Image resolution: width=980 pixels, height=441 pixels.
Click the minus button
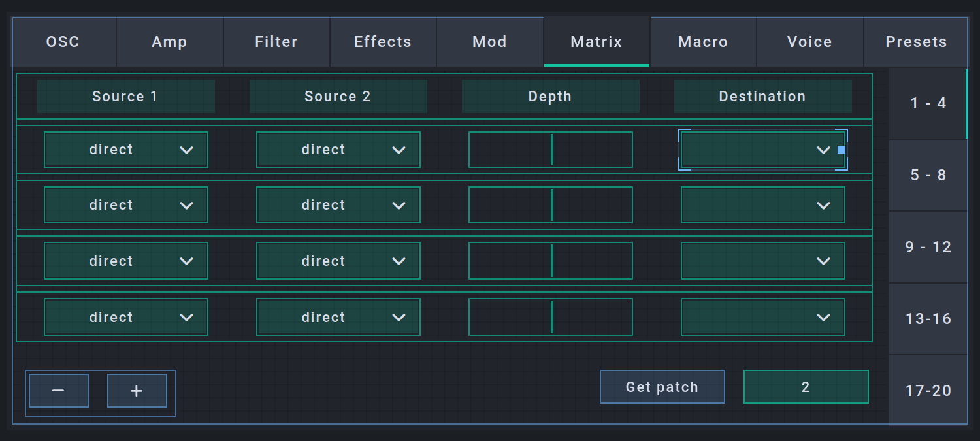58,391
